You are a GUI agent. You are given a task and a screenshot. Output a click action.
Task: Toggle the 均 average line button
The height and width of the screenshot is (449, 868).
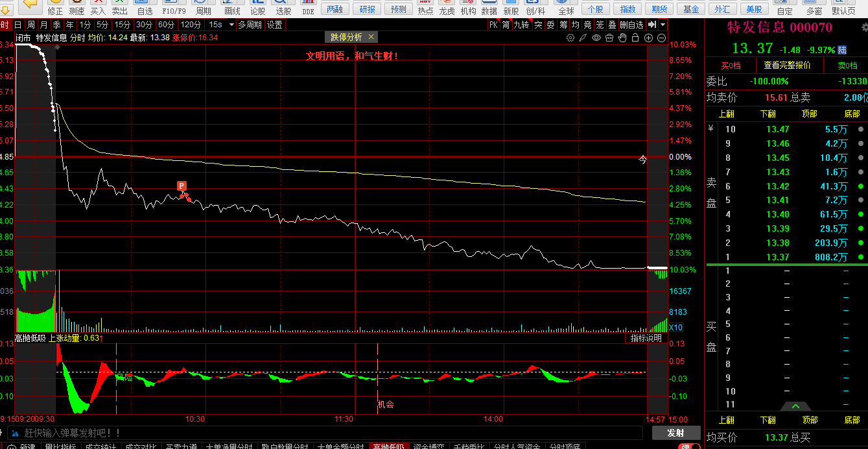(x=576, y=25)
